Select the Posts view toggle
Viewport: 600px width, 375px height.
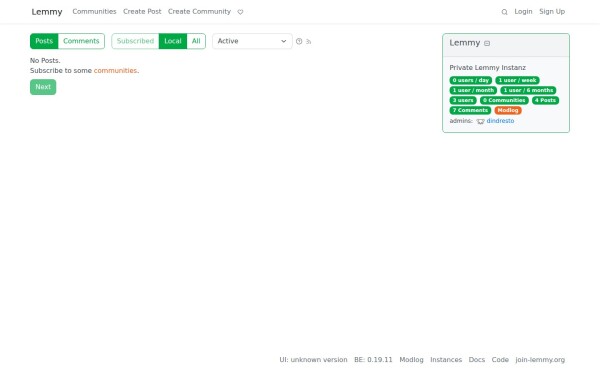(44, 41)
